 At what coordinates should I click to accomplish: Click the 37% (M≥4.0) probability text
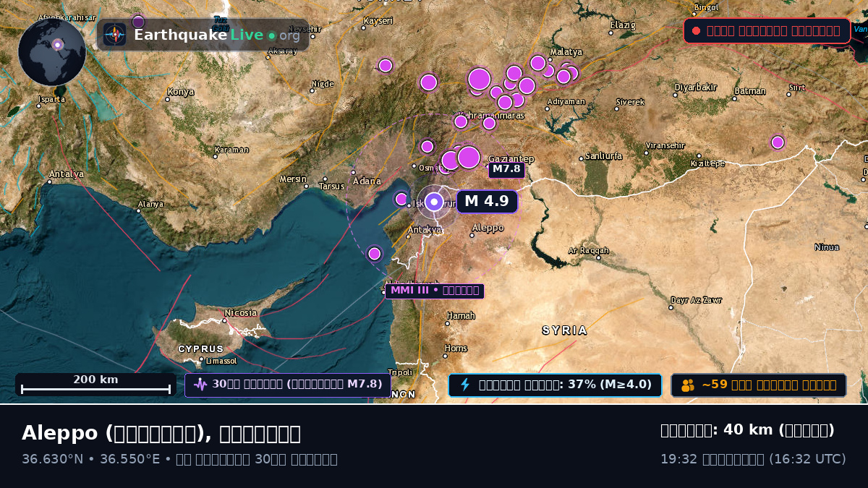[610, 385]
